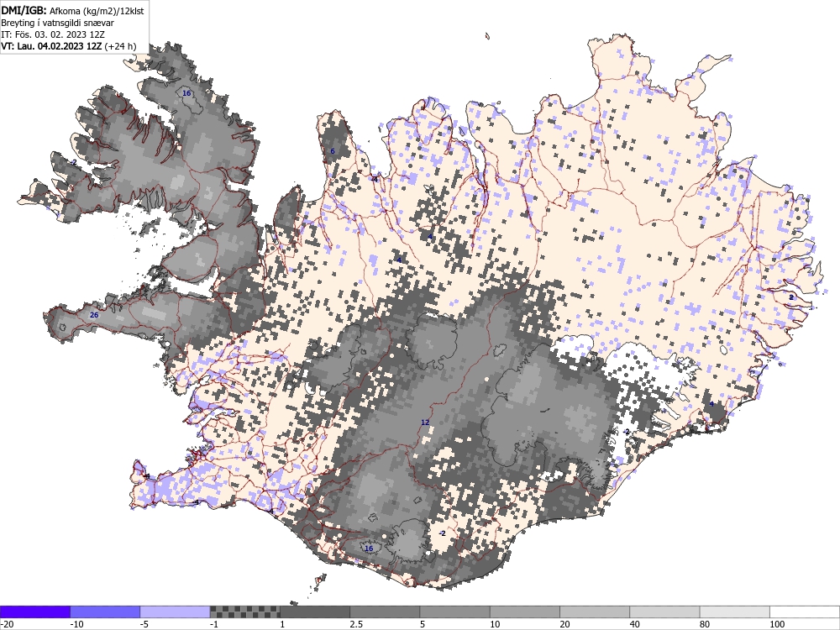Pick the gray 2.5 to 5 legend swatch
Screen dimensions: 840x630
click(x=385, y=612)
